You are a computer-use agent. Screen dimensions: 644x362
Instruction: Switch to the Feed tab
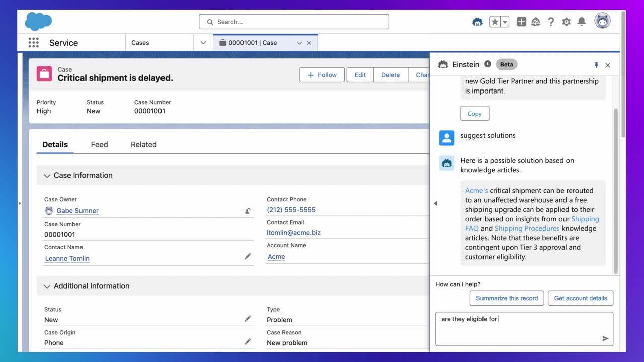[x=99, y=144]
